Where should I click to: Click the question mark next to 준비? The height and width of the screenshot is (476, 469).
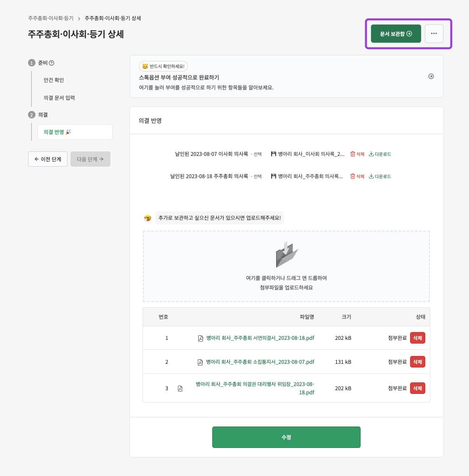point(51,62)
